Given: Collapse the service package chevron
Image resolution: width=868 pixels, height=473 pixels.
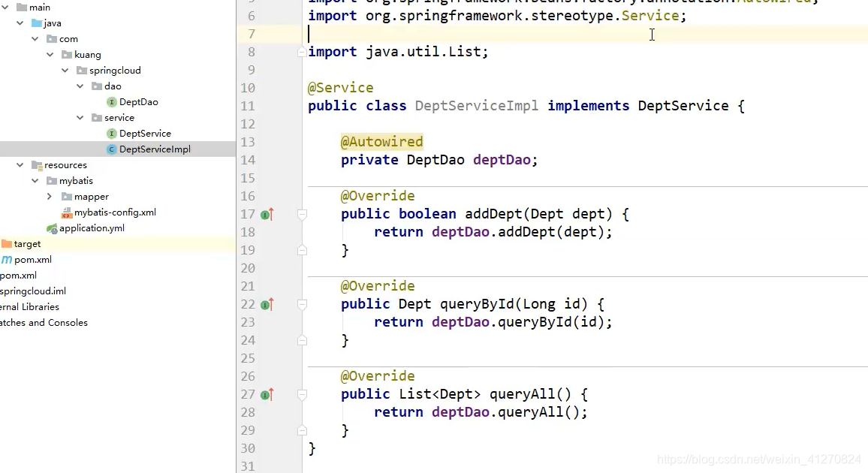Looking at the screenshot, I should (80, 118).
